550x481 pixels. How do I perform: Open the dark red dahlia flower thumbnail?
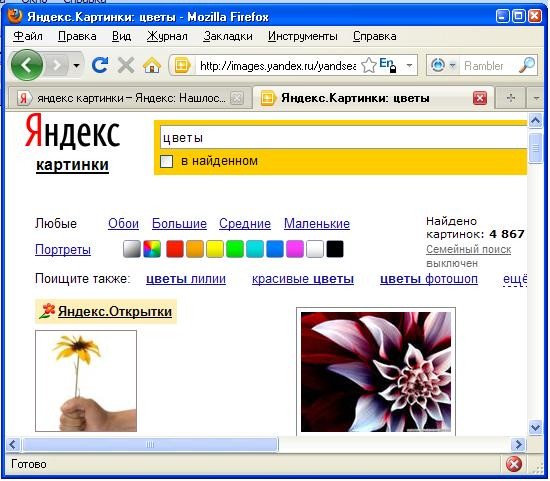(x=376, y=372)
